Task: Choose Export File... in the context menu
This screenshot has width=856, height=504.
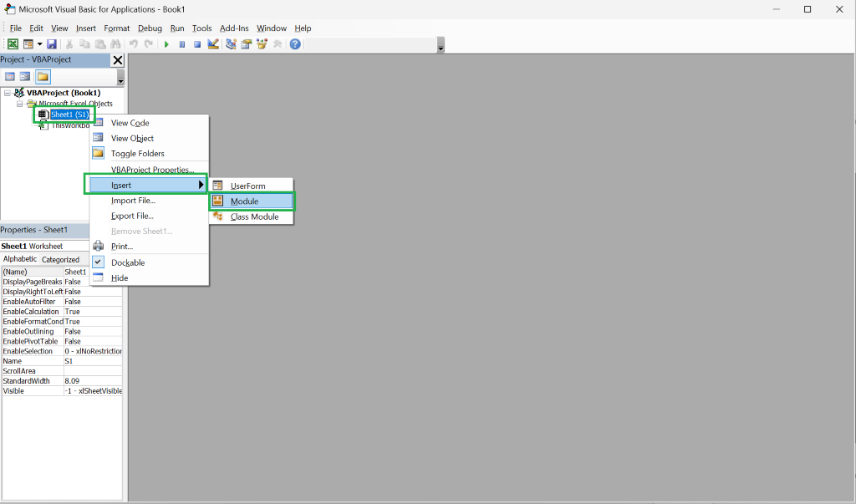Action: (x=149, y=216)
